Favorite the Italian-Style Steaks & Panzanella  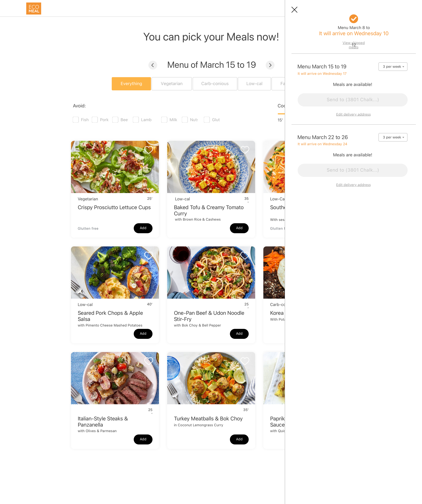pos(149,361)
